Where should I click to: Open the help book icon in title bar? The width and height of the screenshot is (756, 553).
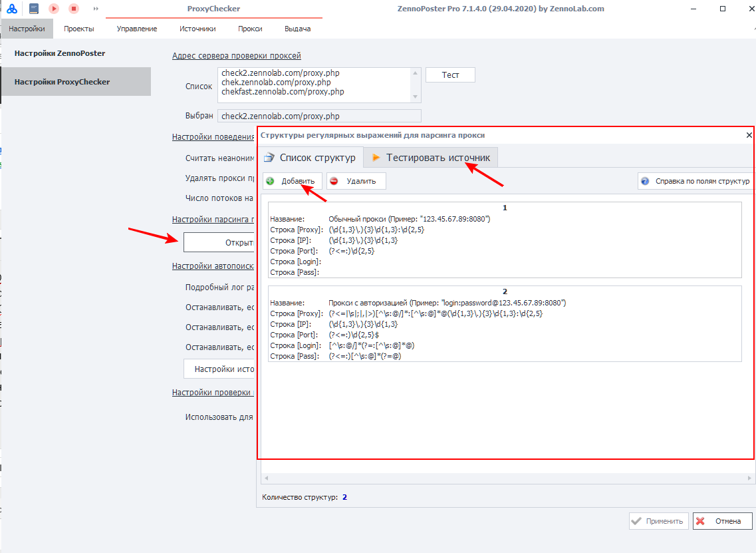point(34,9)
